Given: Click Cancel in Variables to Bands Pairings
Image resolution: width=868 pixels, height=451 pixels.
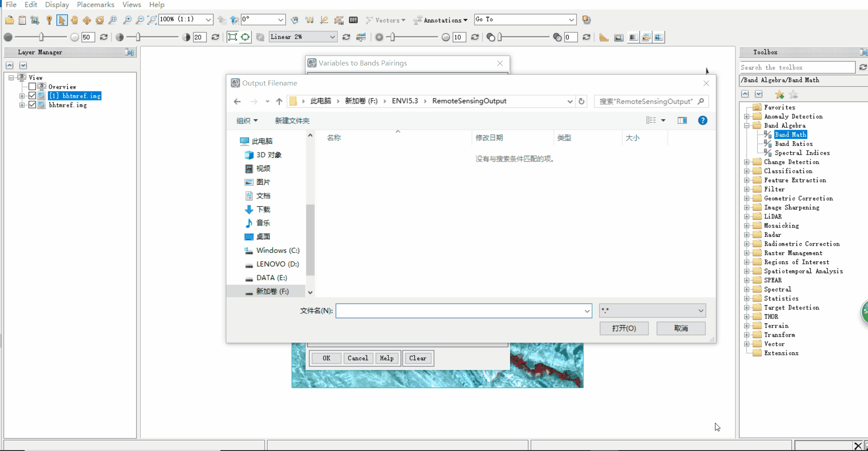Looking at the screenshot, I should (358, 358).
